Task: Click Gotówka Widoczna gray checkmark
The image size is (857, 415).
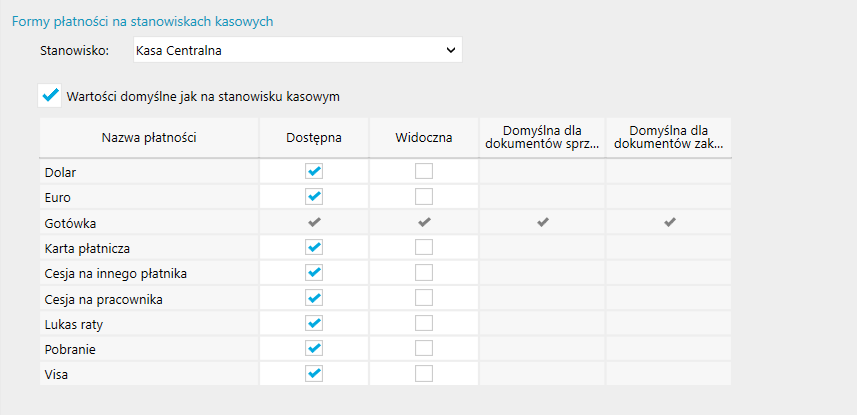Action: click(x=424, y=222)
